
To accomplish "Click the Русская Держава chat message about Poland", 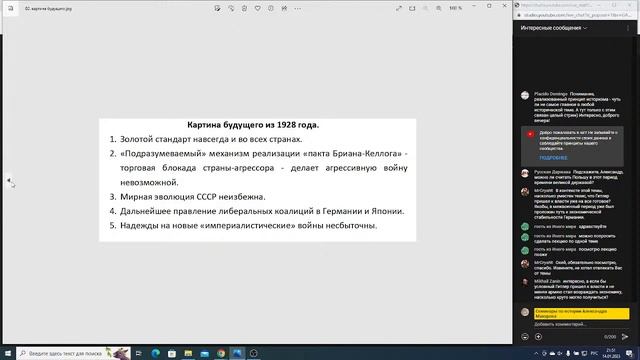I will [x=579, y=177].
